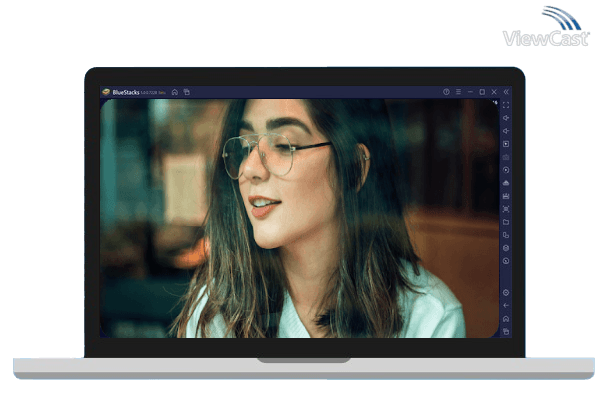Open recent apps icon at the sidebar bottom

(506, 331)
